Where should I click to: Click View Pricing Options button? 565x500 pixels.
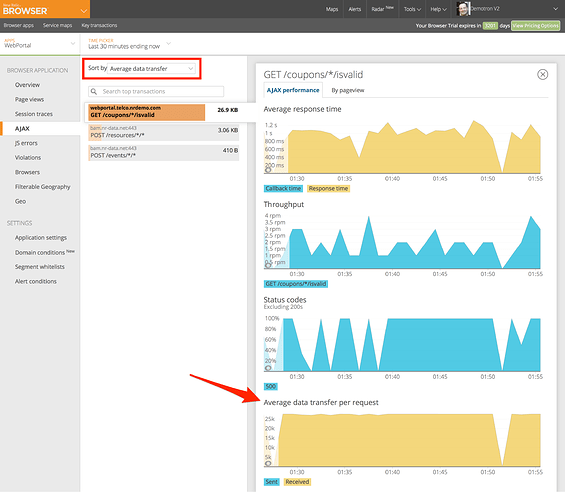535,26
